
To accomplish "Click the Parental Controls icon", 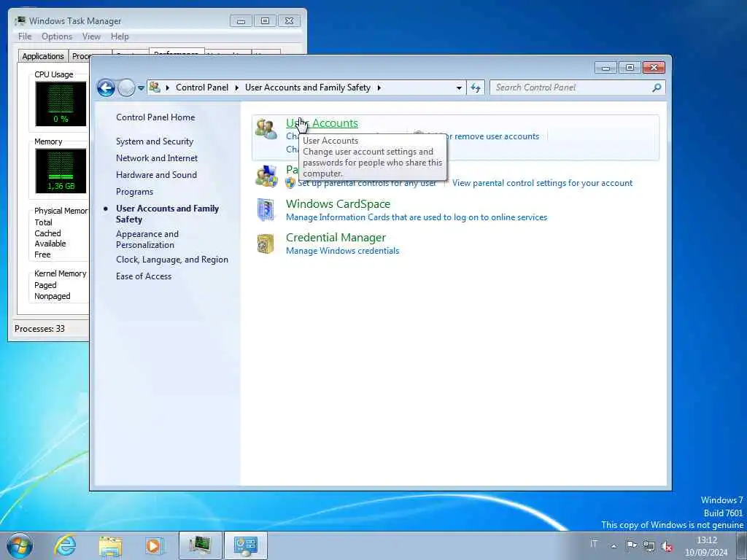I will [x=266, y=176].
